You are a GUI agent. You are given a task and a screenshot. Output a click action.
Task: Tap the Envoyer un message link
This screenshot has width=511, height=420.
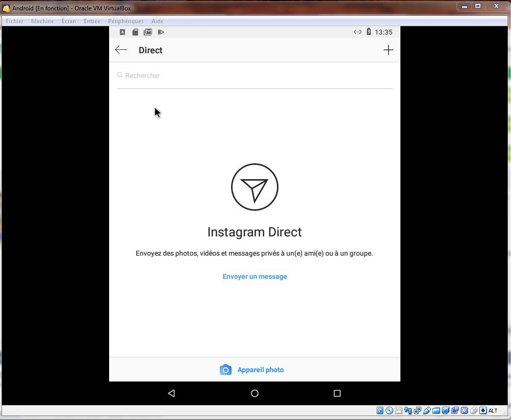255,276
